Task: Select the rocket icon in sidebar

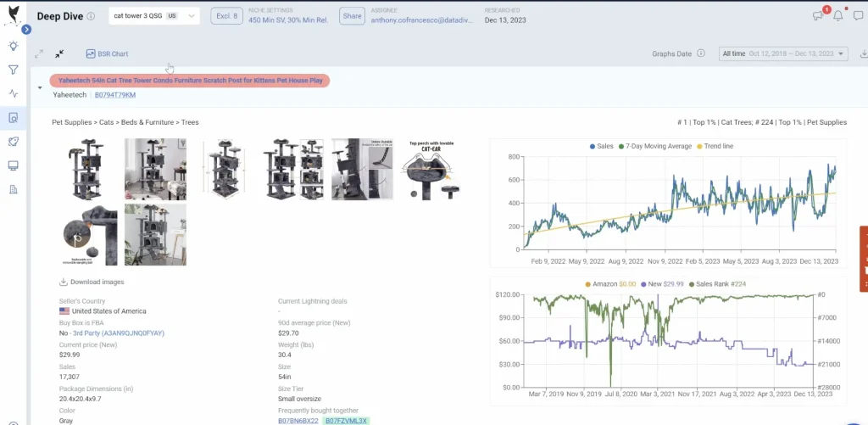Action: coord(13,142)
